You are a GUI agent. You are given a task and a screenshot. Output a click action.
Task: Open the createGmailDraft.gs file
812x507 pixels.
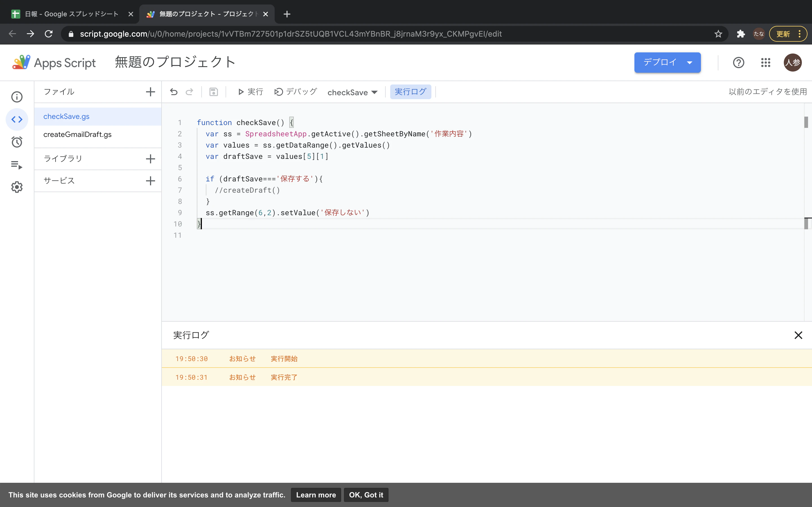click(x=78, y=134)
